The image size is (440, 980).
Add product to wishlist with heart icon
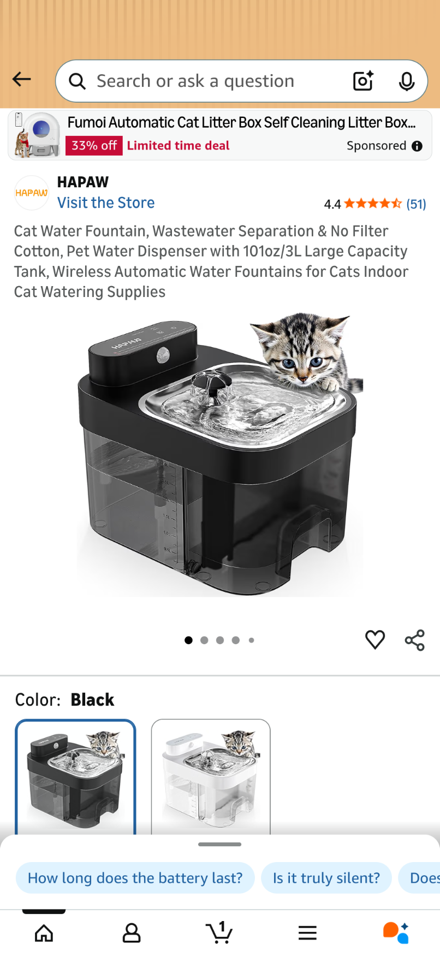tap(375, 640)
